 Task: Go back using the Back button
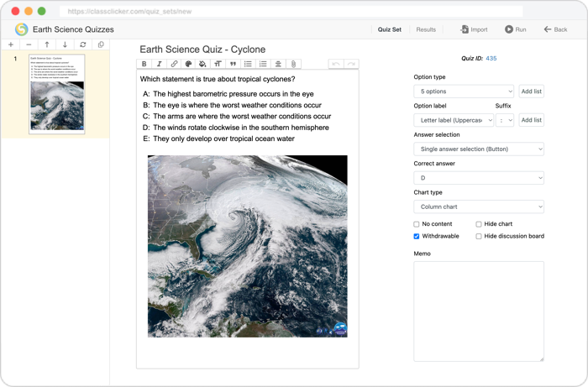tap(556, 29)
